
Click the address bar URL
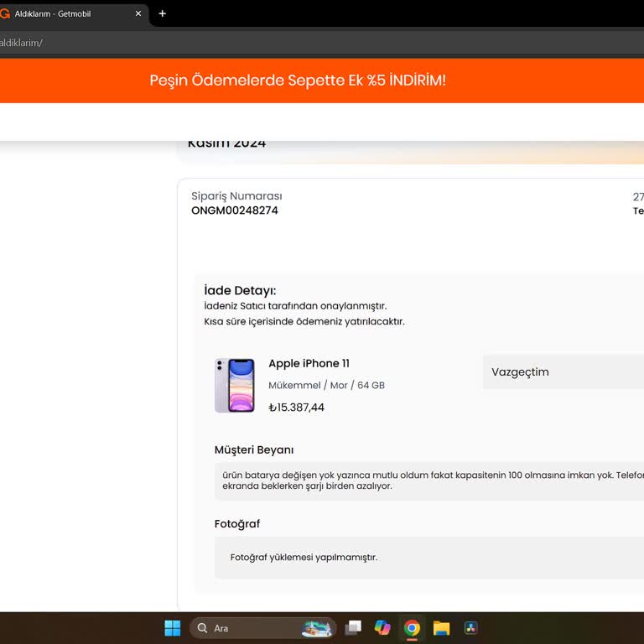tap(21, 43)
